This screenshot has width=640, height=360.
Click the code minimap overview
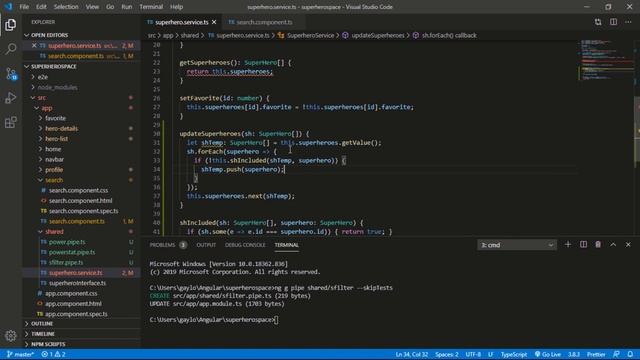(x=606, y=59)
